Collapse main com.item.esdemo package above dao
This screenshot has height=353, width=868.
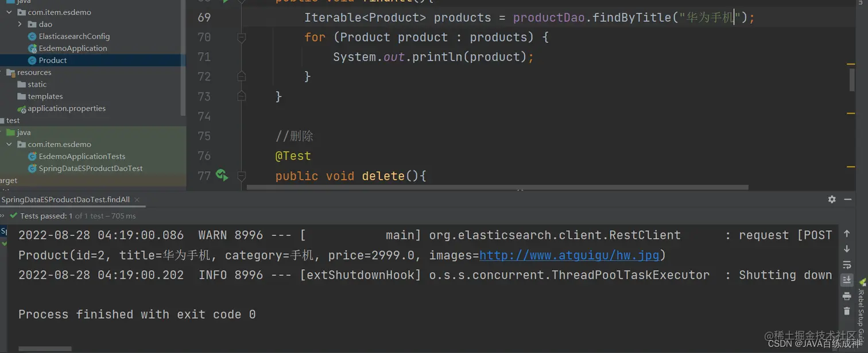(x=9, y=12)
